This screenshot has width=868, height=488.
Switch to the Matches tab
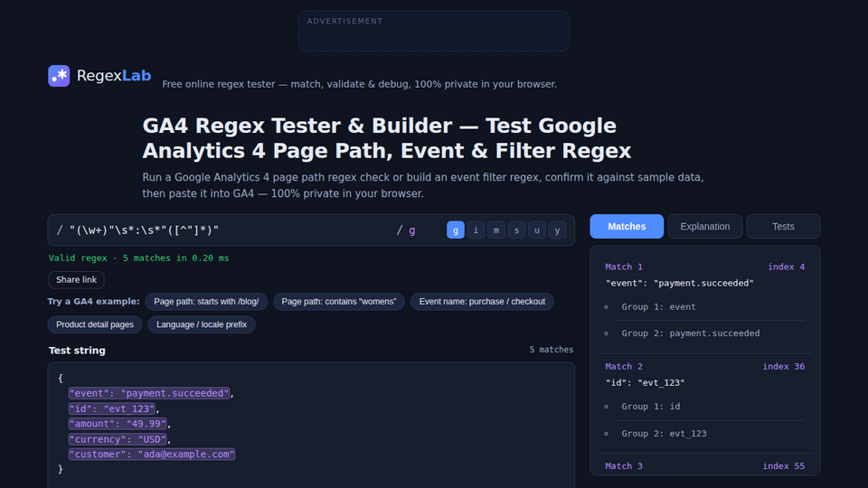[627, 226]
